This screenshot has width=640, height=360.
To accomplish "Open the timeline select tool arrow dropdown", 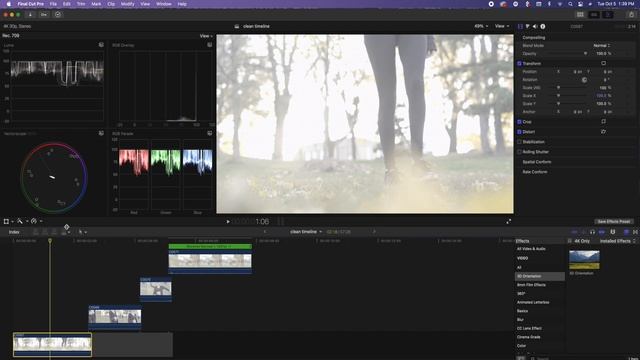I will 82,232.
